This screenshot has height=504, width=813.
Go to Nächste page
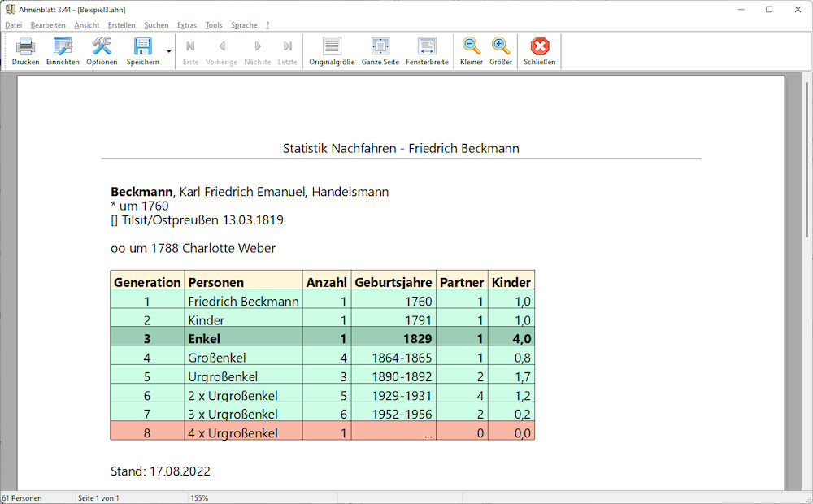[x=257, y=51]
